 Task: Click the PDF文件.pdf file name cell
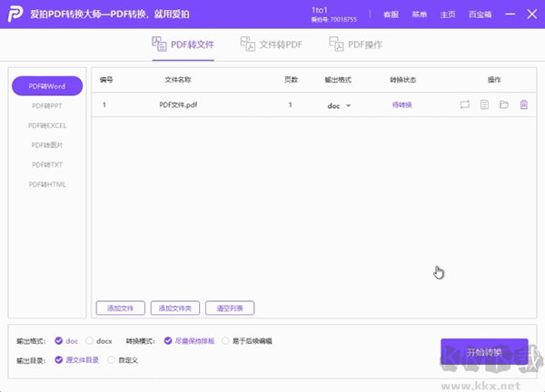(x=178, y=104)
